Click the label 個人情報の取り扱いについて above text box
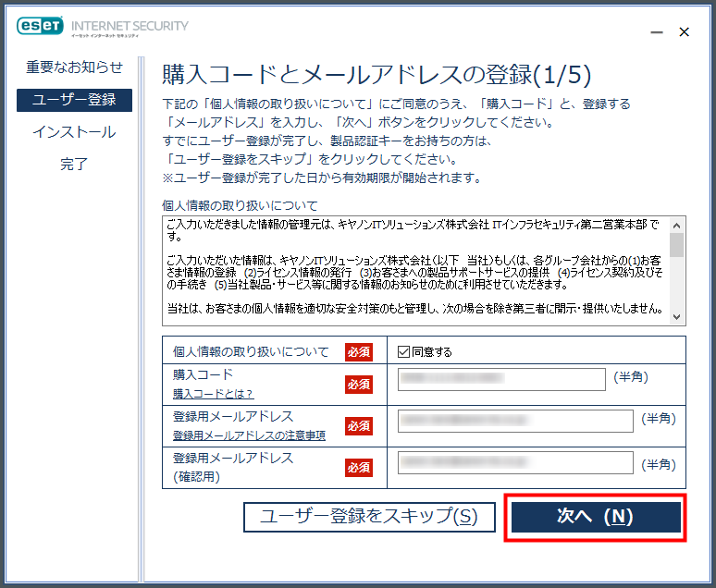This screenshot has width=716, height=588. tap(240, 205)
